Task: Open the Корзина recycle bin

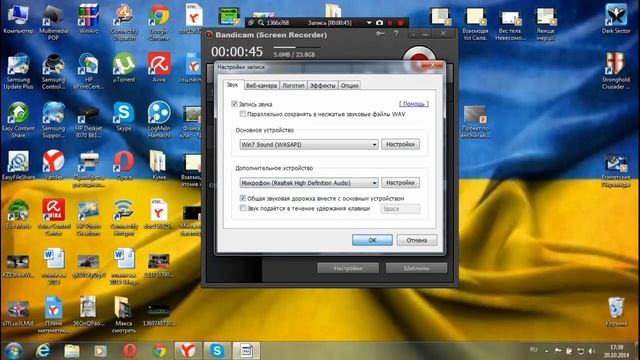Action: coord(616,312)
